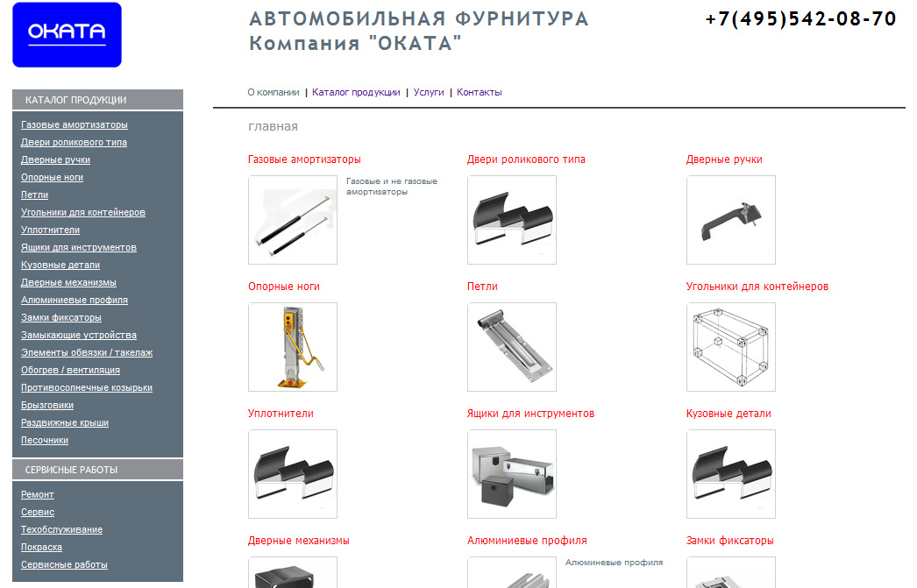Select 'Угольники для контейнеров' in the sidebar
917x588 pixels.
83,212
